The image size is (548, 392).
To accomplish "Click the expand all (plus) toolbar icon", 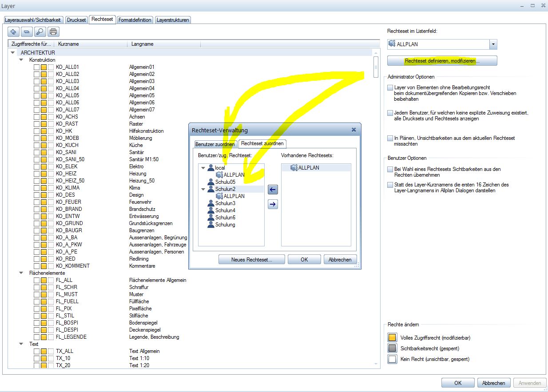I will tap(13, 32).
